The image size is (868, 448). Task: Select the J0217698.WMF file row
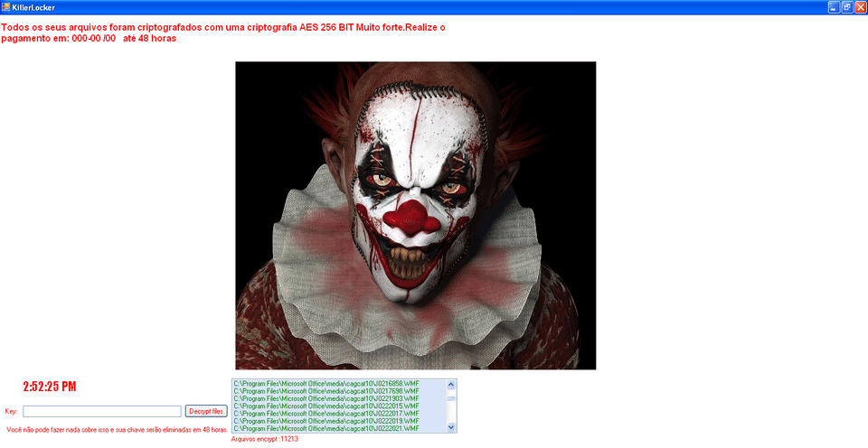pyautogui.click(x=339, y=391)
